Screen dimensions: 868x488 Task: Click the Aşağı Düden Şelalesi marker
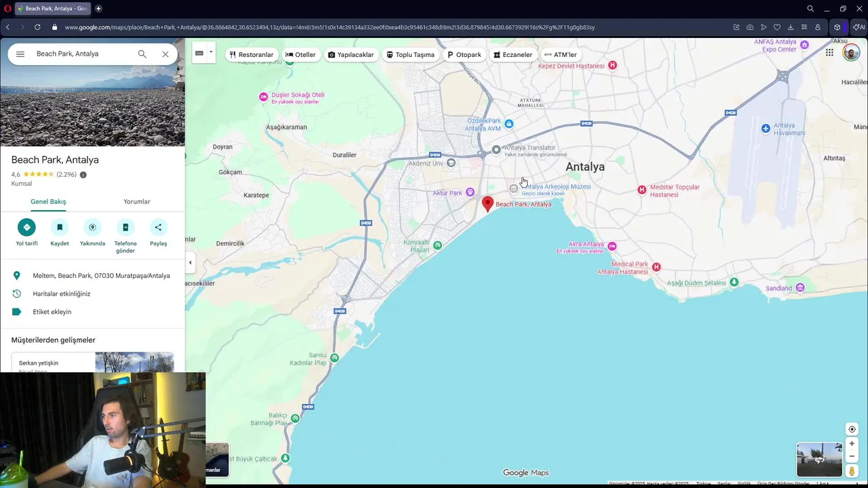(x=734, y=282)
